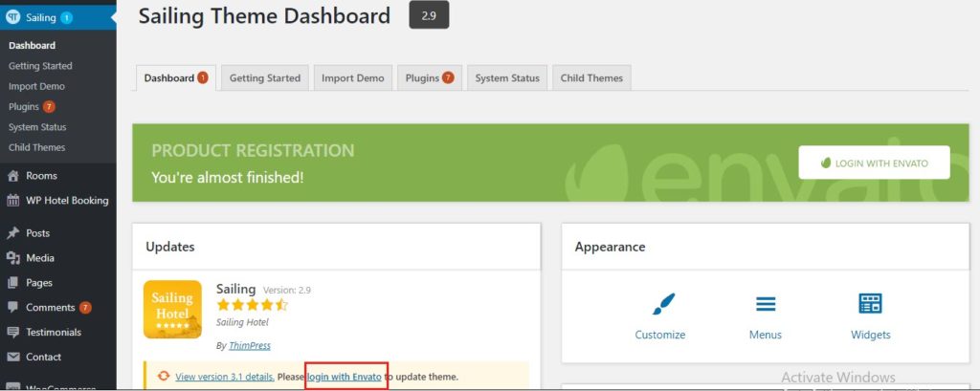Click the Rooms home icon in sidebar
Viewport: 980px width, 391px height.
click(13, 176)
